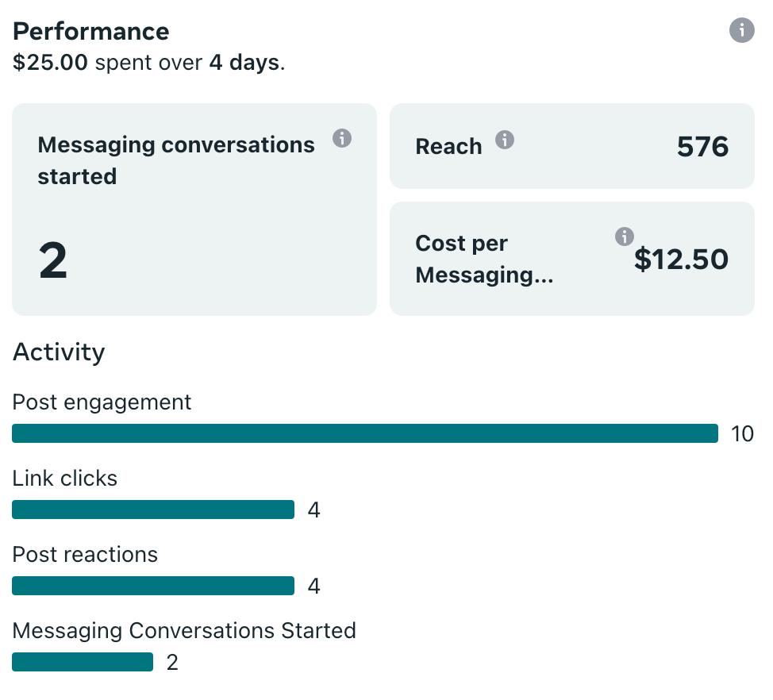Screen dimensions: 773x700
Task: Click the Performance heading
Action: [x=91, y=32]
